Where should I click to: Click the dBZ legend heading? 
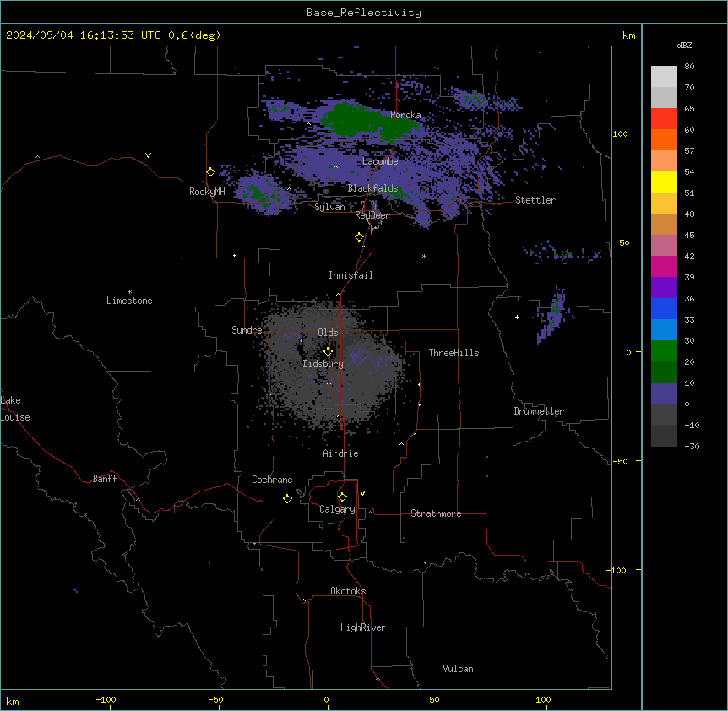(x=684, y=45)
